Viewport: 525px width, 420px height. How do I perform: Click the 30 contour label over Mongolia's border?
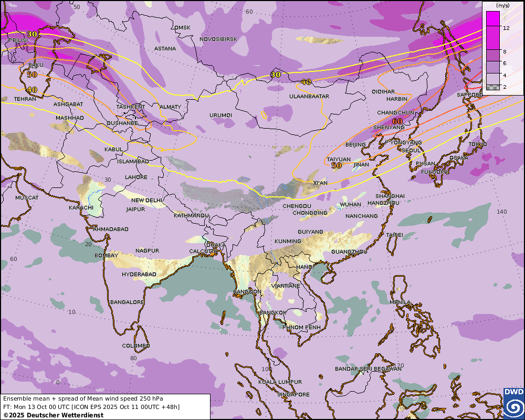275,75
